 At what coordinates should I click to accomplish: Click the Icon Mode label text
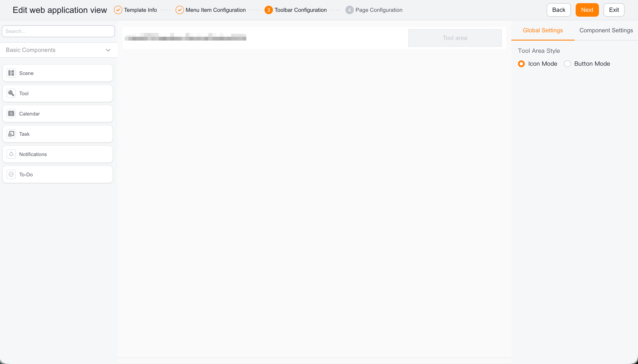pyautogui.click(x=543, y=64)
